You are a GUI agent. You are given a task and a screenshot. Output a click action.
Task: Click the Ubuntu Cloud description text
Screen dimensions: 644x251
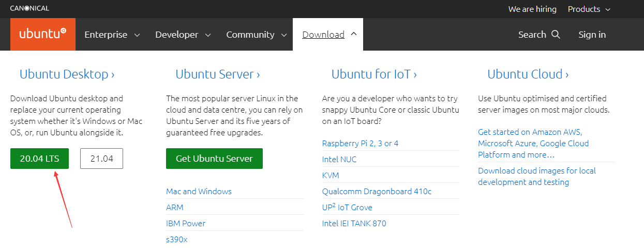tap(544, 104)
